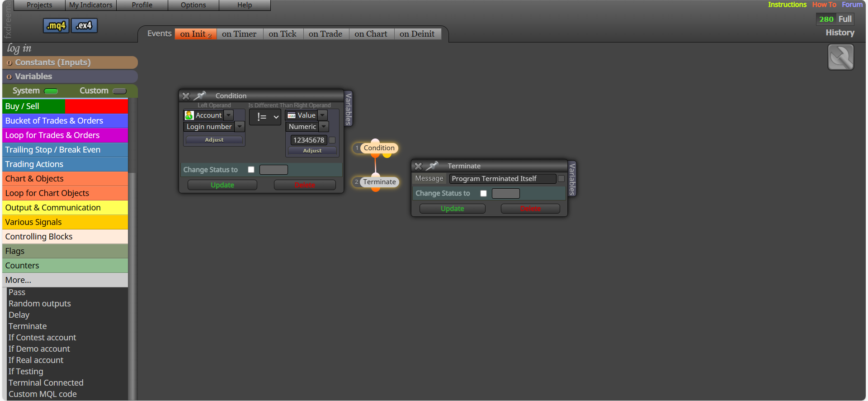This screenshot has width=868, height=401.
Task: Click Update in Condition panel
Action: 222,185
